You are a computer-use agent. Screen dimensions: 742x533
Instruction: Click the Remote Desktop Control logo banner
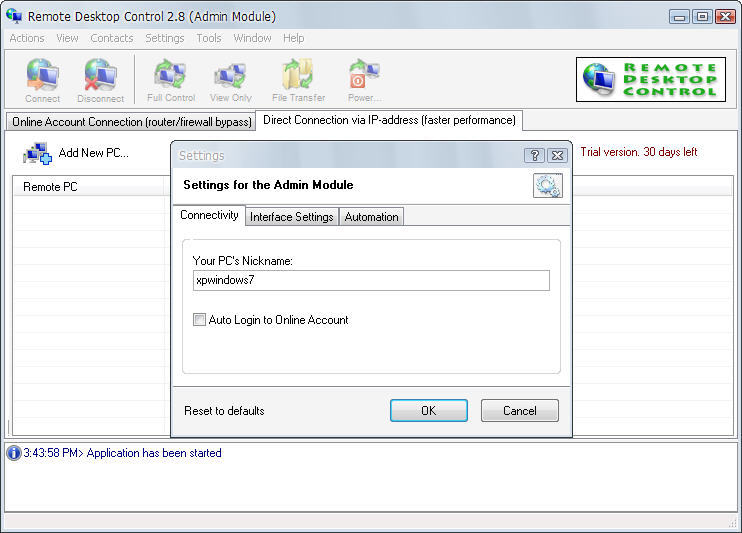coord(651,80)
